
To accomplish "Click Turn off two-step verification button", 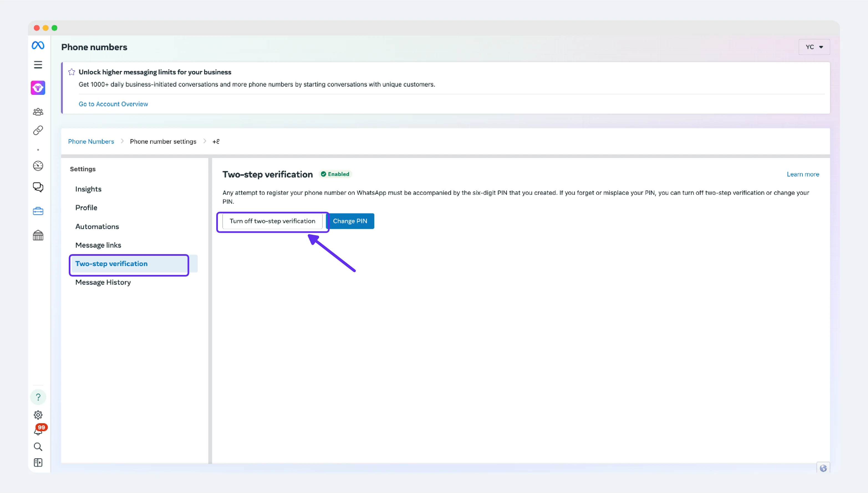I will click(273, 221).
